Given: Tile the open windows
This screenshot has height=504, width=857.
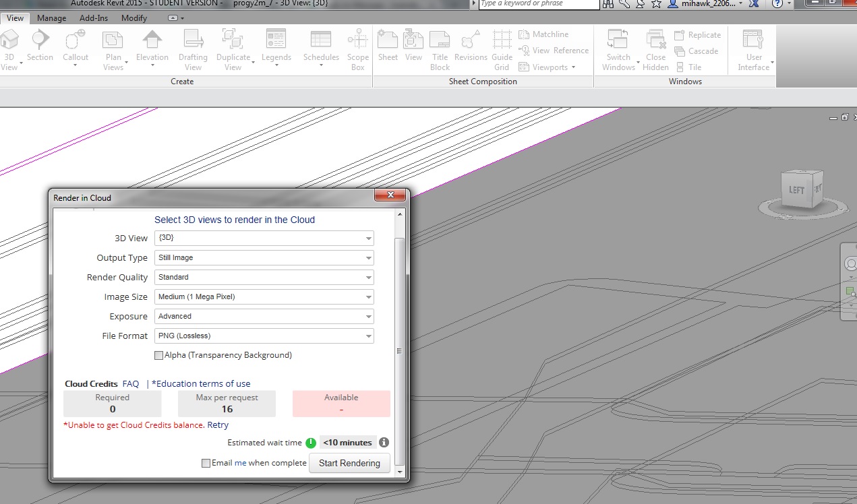Looking at the screenshot, I should coord(696,67).
